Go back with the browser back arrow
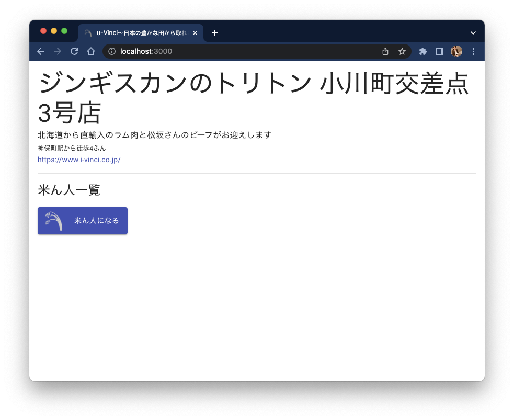 click(x=41, y=51)
